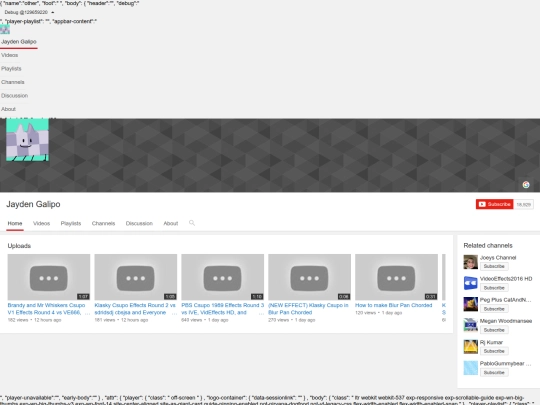The height and width of the screenshot is (405, 540).
Task: Click subscriber count next to Subscribe
Action: pos(523,204)
